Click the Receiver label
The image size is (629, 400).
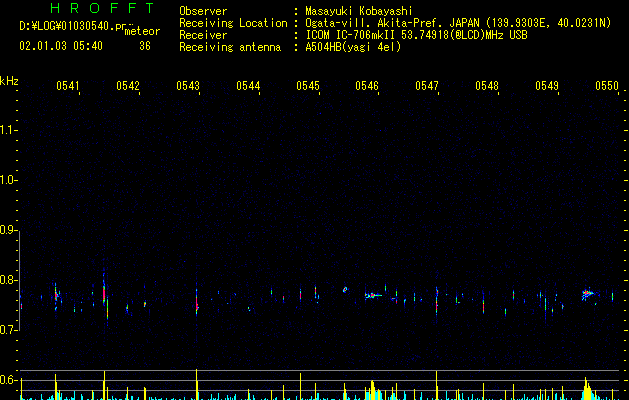pyautogui.click(x=203, y=35)
